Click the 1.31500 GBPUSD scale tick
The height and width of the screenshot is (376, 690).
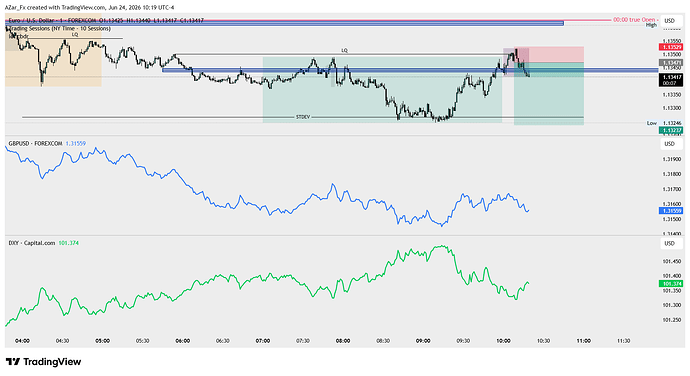[x=672, y=219]
